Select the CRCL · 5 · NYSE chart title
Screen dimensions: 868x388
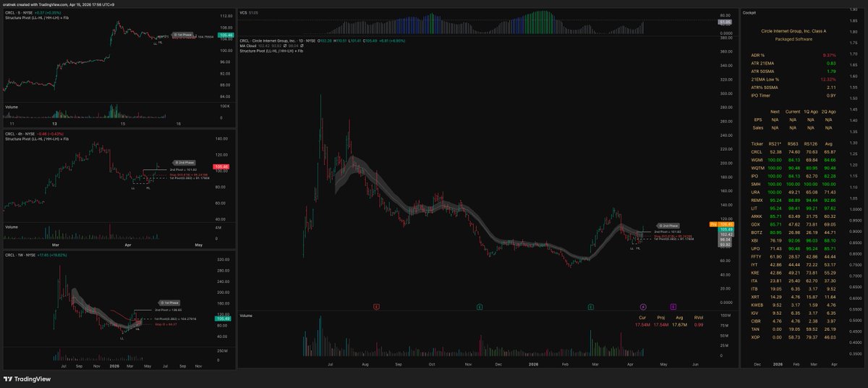click(x=20, y=12)
